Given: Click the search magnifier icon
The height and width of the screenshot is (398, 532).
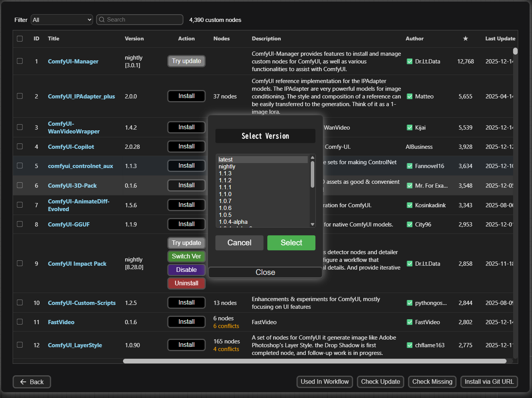Looking at the screenshot, I should pos(102,20).
